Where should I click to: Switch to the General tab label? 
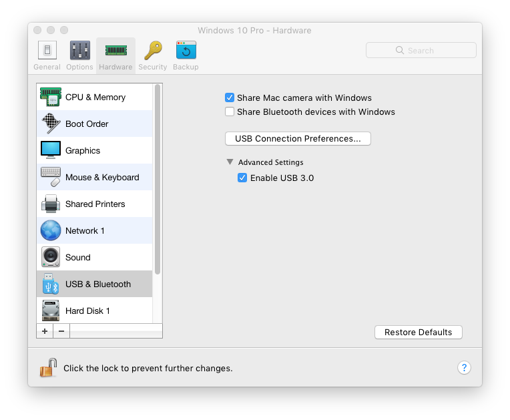[47, 67]
